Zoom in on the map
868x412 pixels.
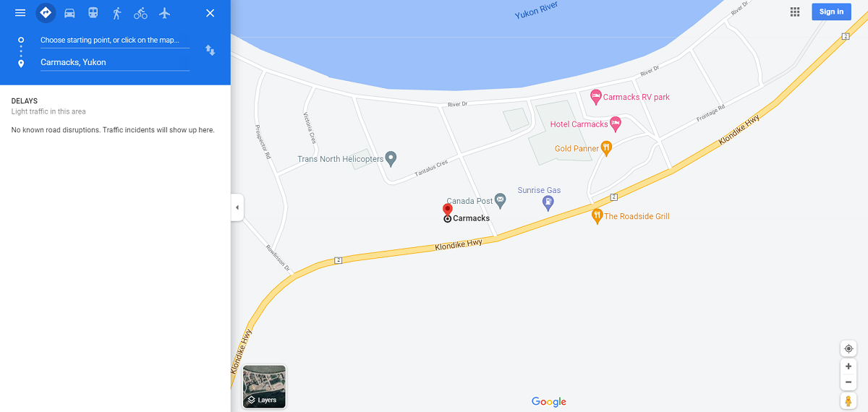coord(848,366)
